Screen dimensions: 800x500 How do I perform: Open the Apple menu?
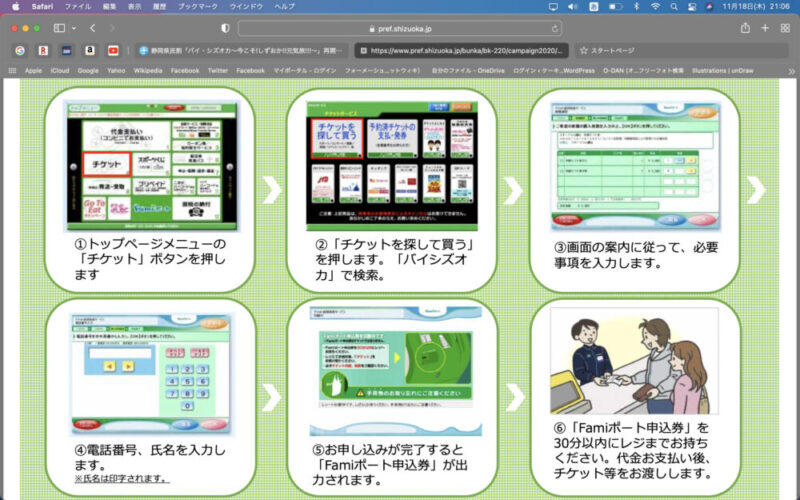point(16,7)
